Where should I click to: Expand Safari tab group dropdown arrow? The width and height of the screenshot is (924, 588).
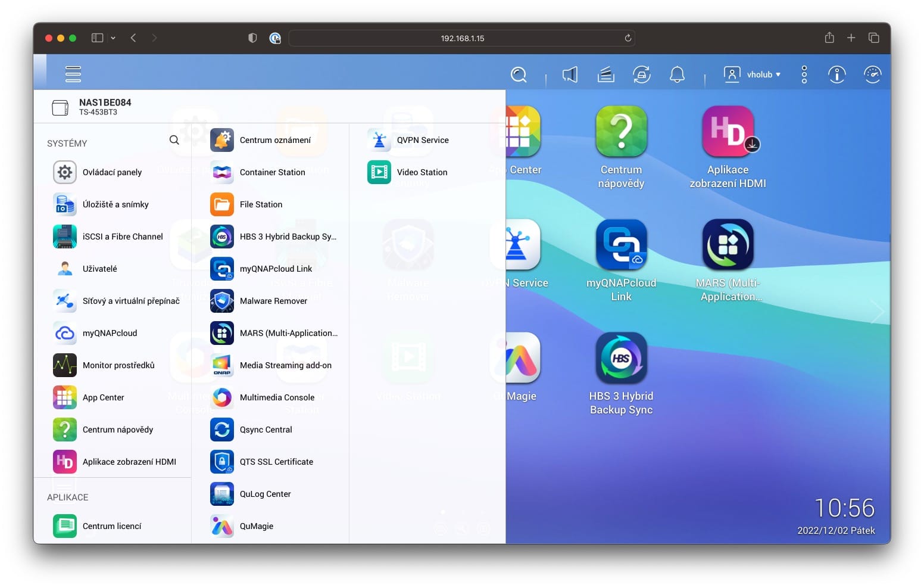tap(113, 38)
